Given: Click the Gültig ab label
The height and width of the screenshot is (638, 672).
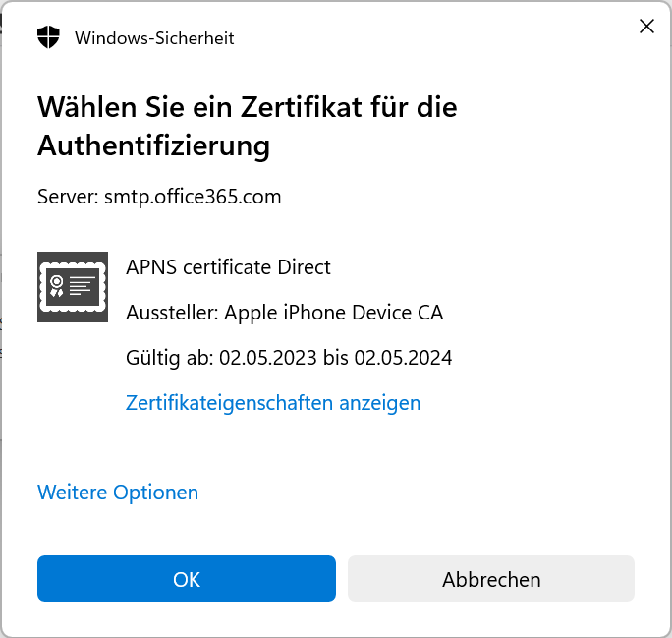Looking at the screenshot, I should (170, 358).
